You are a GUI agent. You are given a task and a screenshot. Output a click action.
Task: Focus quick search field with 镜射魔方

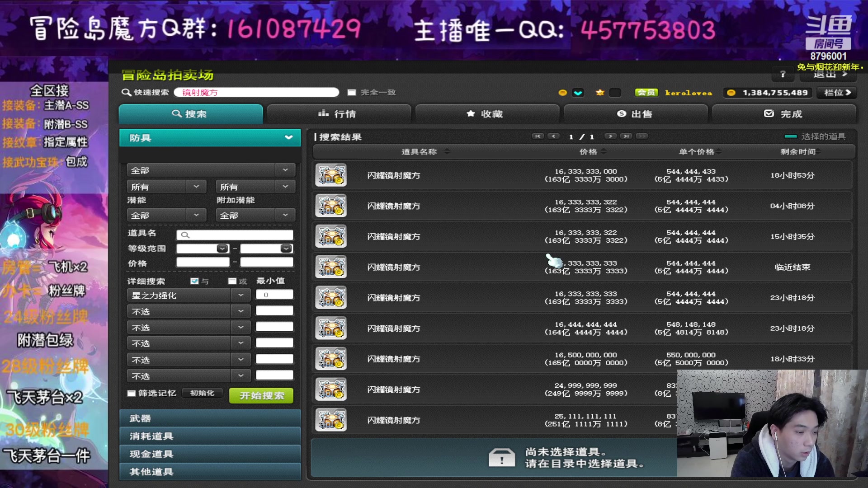[x=256, y=92]
